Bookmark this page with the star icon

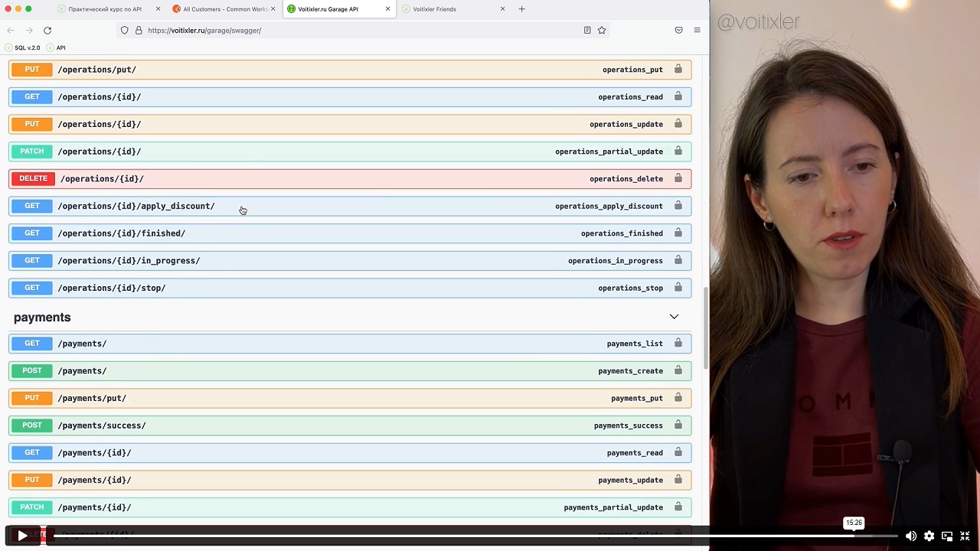(x=602, y=31)
